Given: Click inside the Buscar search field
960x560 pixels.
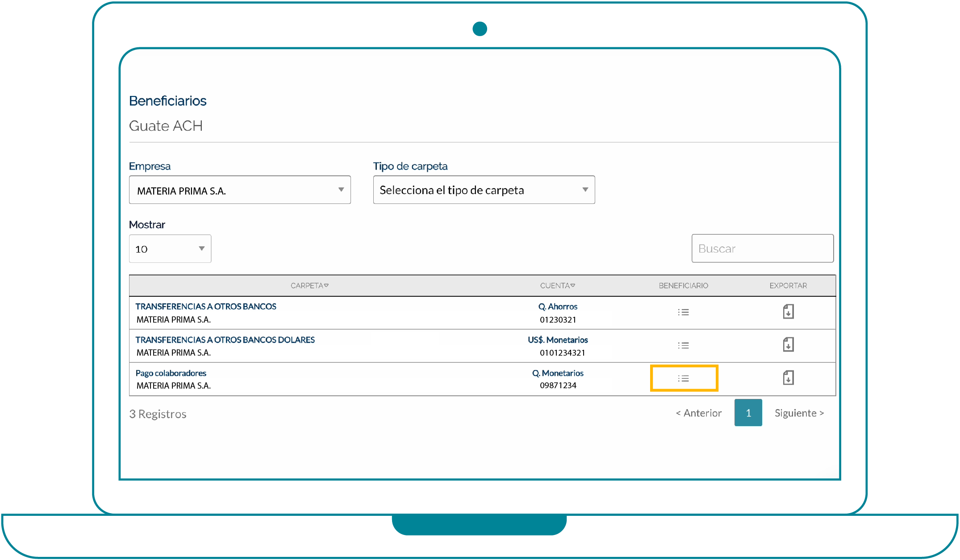Looking at the screenshot, I should pos(762,249).
